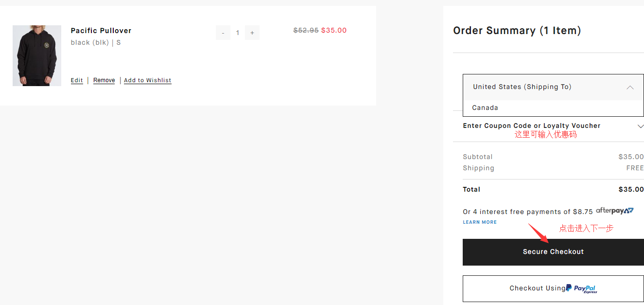Click the quantity field showing 1
Viewport: 644px width, 305px height.
coord(238,33)
